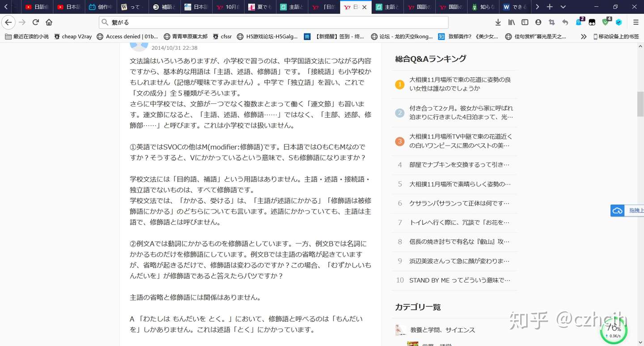Click the blue cloud upload side widget
644x346 pixels.
pyautogui.click(x=627, y=210)
